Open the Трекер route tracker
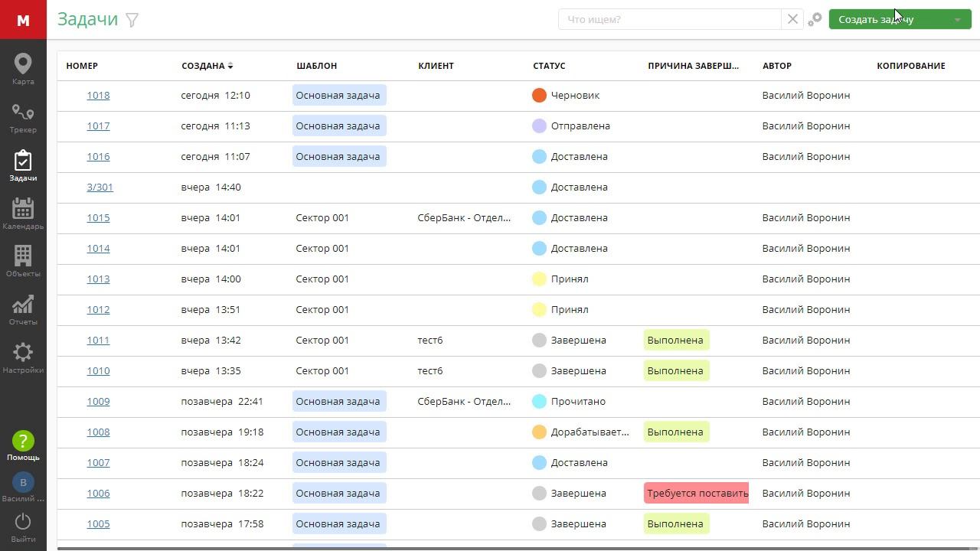 (x=23, y=118)
